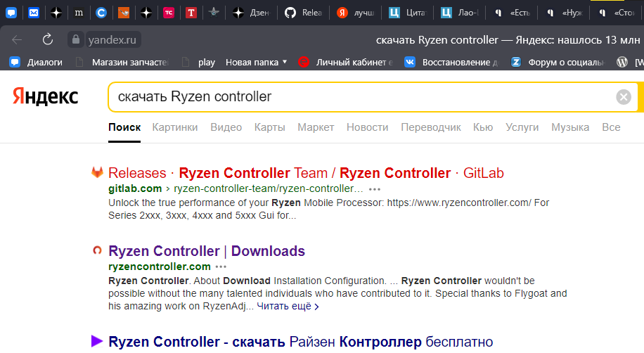
Task: Clear the search query with X button
Action: coord(624,97)
